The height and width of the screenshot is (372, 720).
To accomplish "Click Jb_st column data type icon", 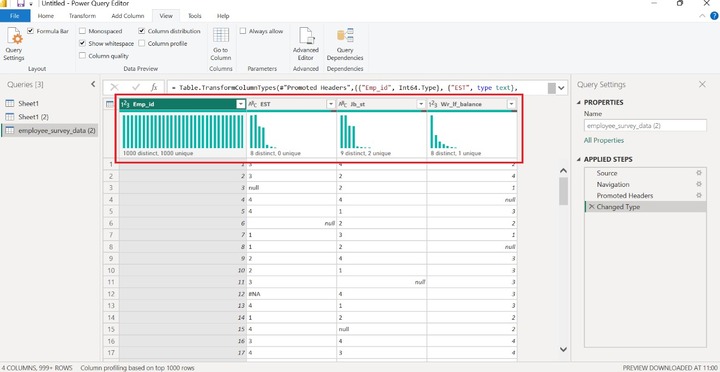I will [343, 104].
